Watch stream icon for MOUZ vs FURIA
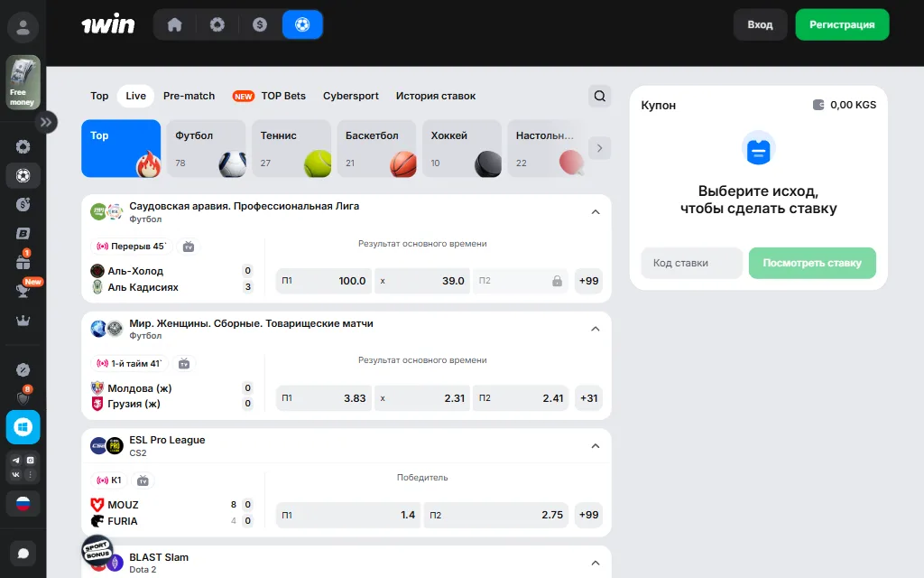This screenshot has width=924, height=578. point(143,480)
